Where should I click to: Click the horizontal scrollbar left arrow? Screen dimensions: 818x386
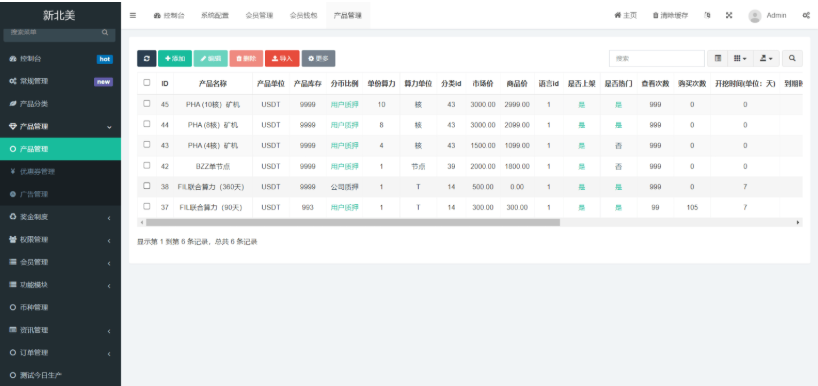click(141, 222)
